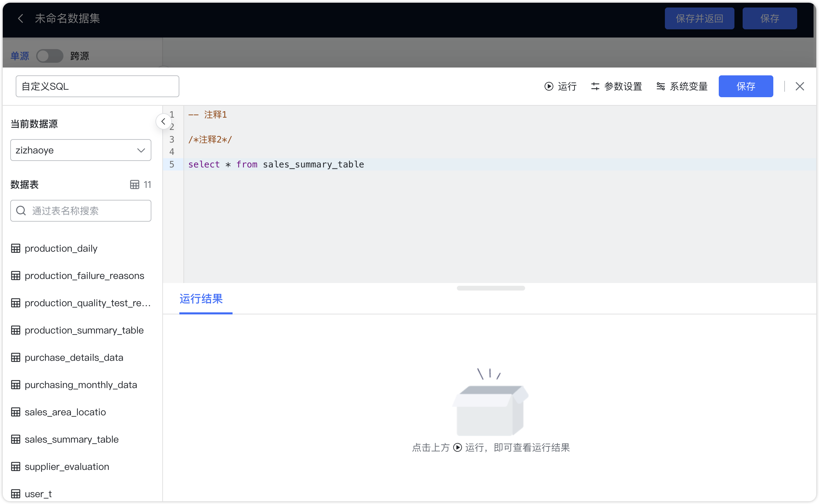Click table icon beside production_failure_reasons
This screenshot has width=819, height=504.
[x=16, y=276]
